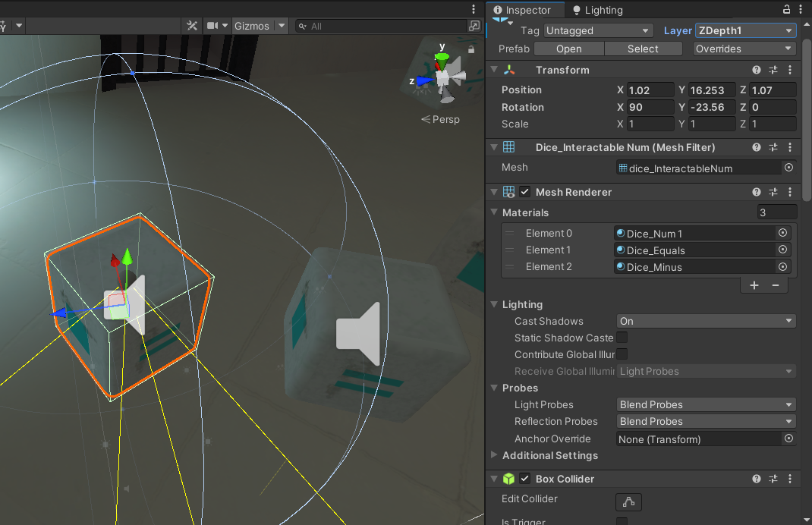The image size is (812, 525).
Task: Enable the Static Shadow Caster checkbox
Action: coord(620,338)
